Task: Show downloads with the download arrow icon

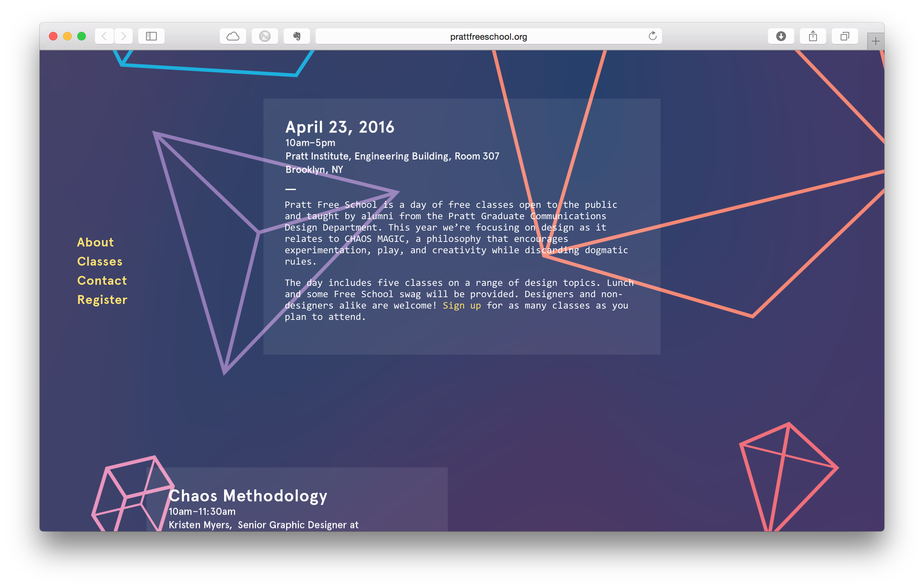Action: pyautogui.click(x=781, y=37)
